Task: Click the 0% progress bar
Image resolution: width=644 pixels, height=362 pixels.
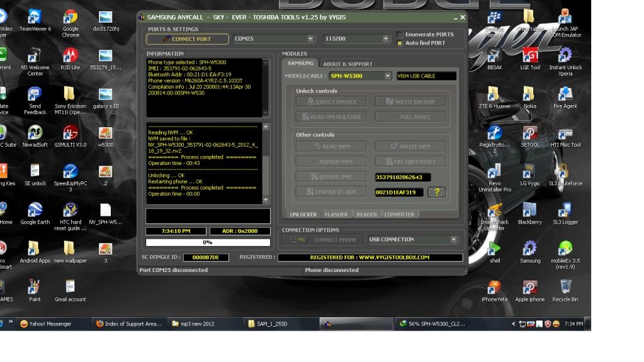Action: (x=208, y=242)
